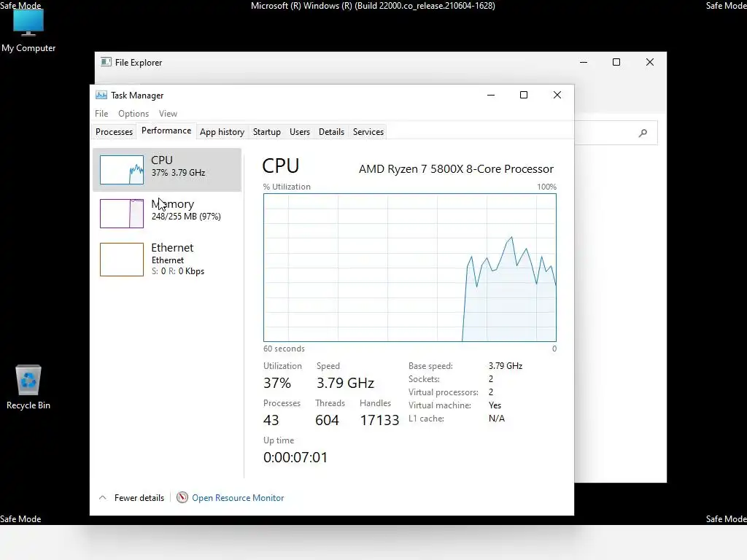Click the large CPU heading
Viewport: 747px width, 560px height.
281,166
